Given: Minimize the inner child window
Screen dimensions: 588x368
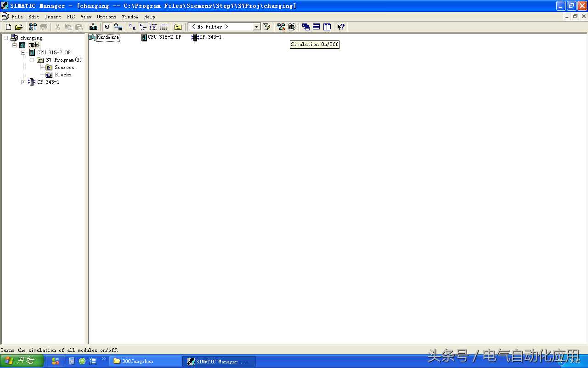Looking at the screenshot, I should (567, 16).
